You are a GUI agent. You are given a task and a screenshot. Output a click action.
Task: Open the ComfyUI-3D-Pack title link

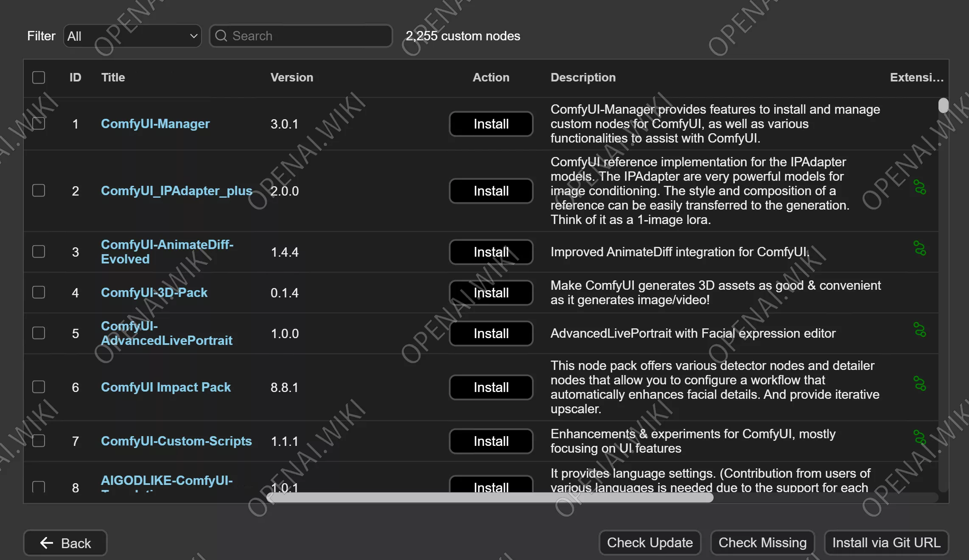click(x=154, y=292)
